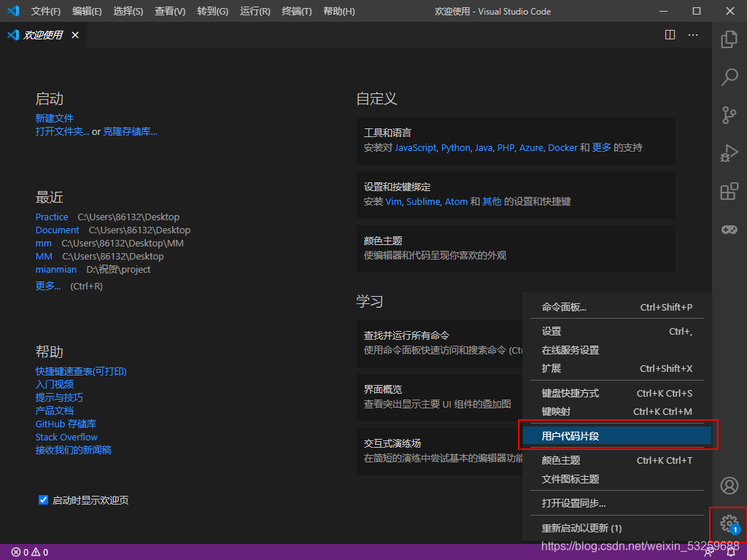Click the Atom keybinding link
Image resolution: width=747 pixels, height=560 pixels.
click(456, 201)
